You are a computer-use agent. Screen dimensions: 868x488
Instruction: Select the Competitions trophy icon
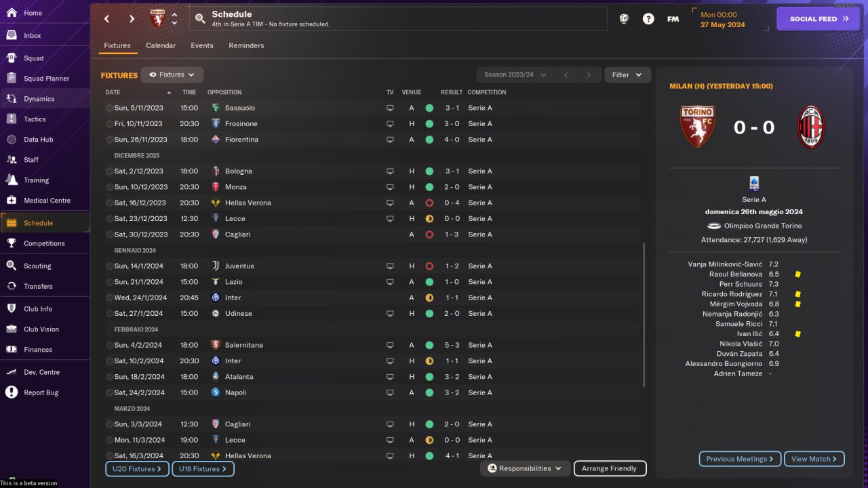(12, 243)
